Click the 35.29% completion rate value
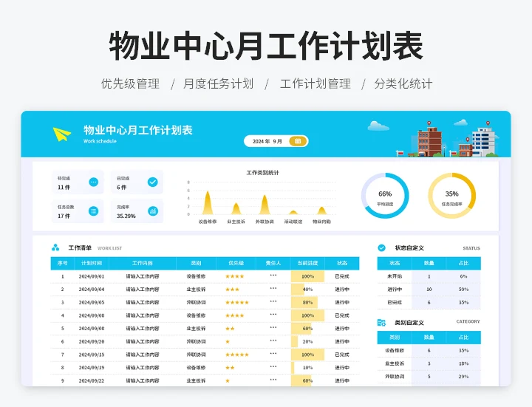 click(126, 216)
